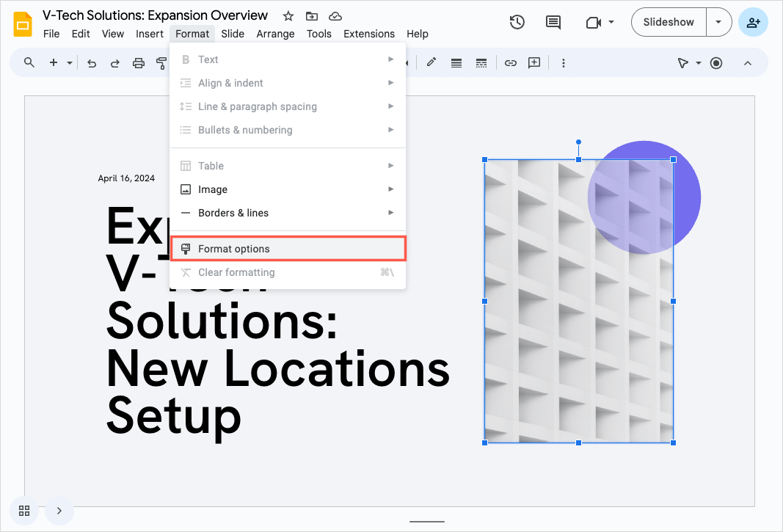Click the April 16, 2024 date text
This screenshot has height=532, width=783.
click(126, 178)
